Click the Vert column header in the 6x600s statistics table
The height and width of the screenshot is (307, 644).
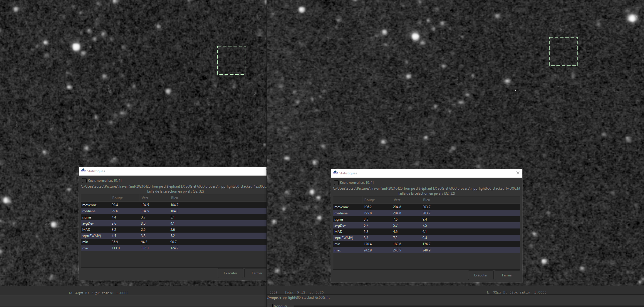click(x=397, y=200)
